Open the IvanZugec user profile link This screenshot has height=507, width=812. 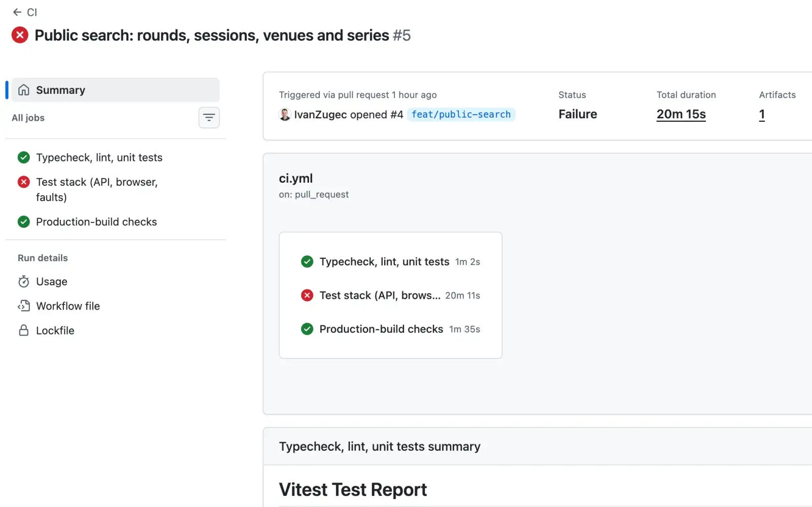[320, 115]
